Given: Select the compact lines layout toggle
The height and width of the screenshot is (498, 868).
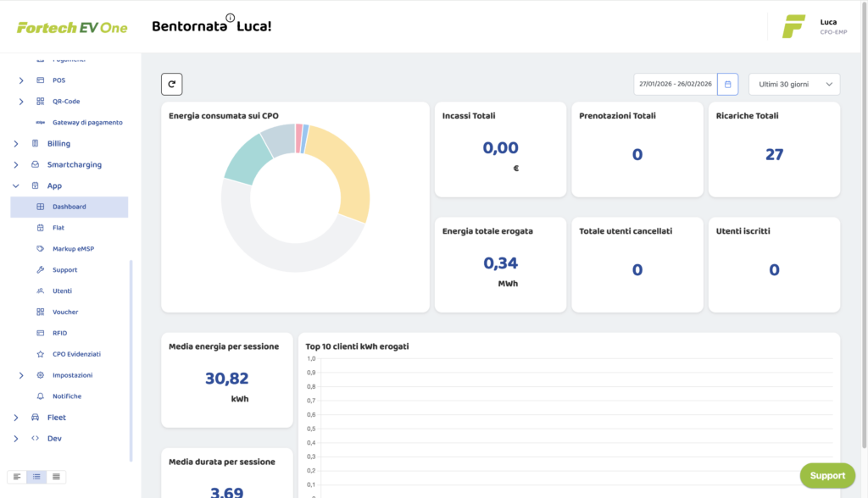Looking at the screenshot, I should click(56, 477).
